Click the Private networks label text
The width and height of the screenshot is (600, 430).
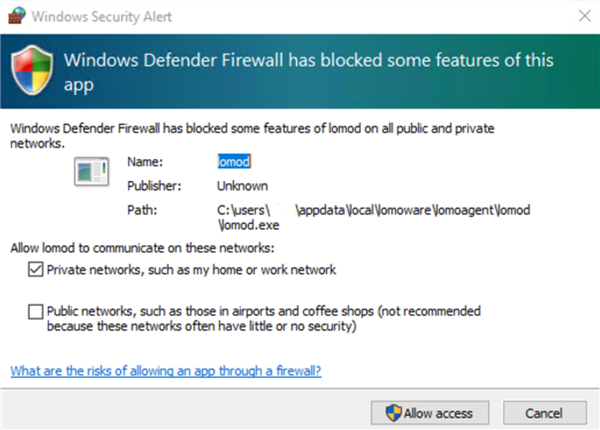[x=191, y=270]
